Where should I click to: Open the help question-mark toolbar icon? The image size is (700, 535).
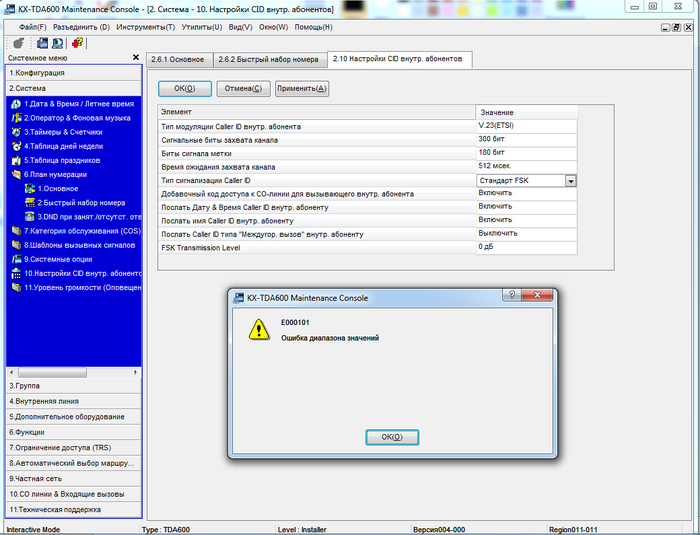(x=77, y=43)
